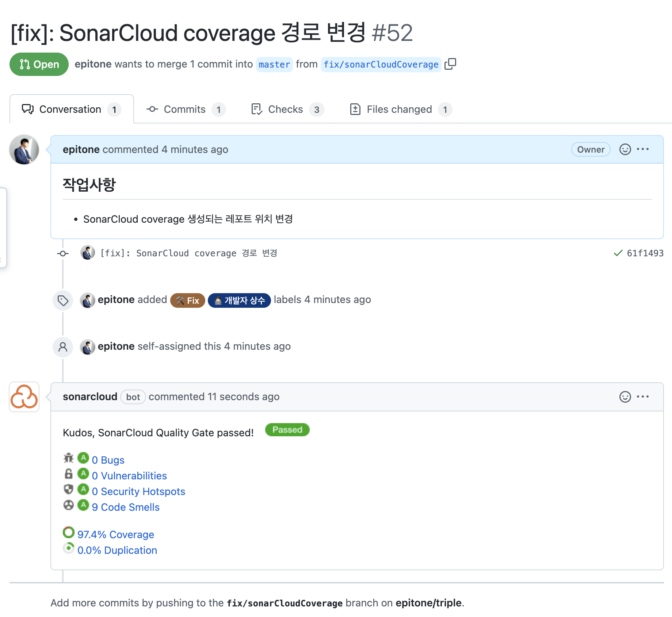
Task: Click epitone's large profile avatar
Action: pos(24,150)
